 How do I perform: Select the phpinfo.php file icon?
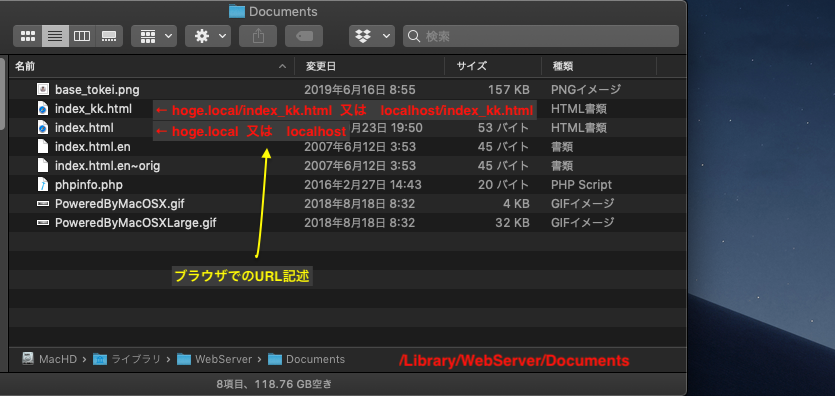[43, 185]
